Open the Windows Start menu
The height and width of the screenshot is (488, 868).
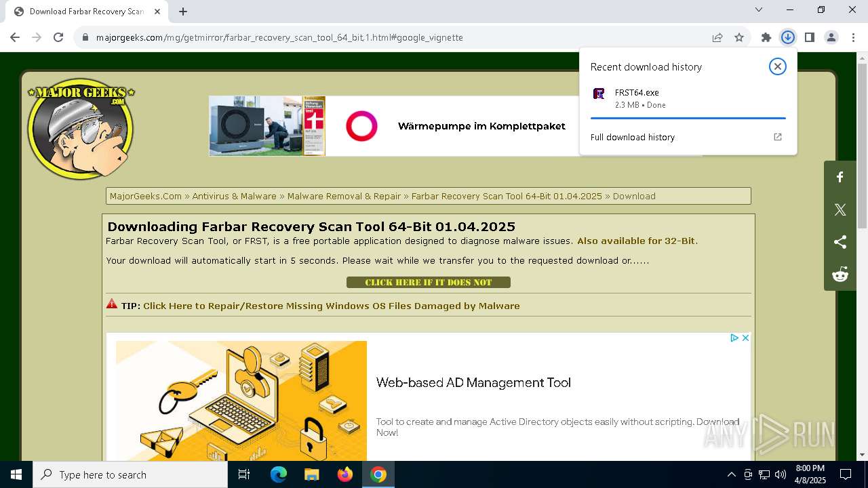[16, 474]
